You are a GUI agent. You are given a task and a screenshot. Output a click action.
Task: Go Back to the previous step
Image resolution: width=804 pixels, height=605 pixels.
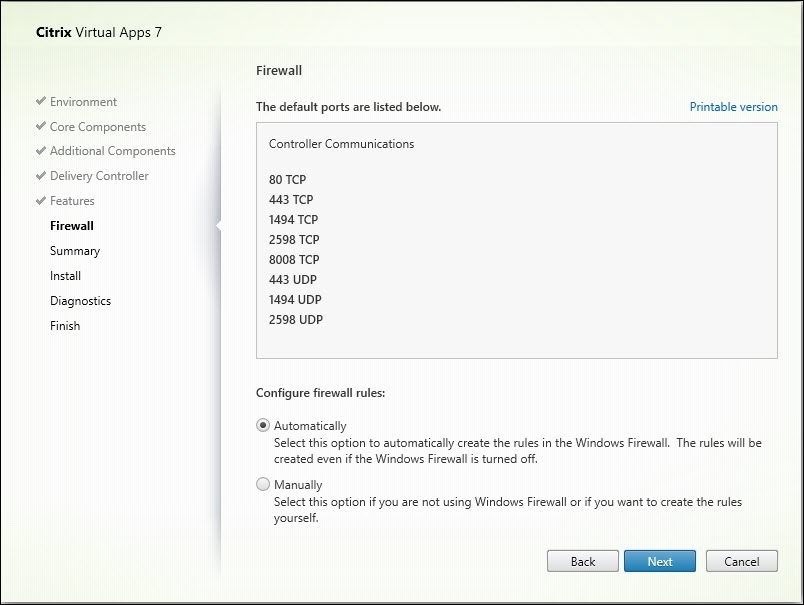(x=583, y=561)
